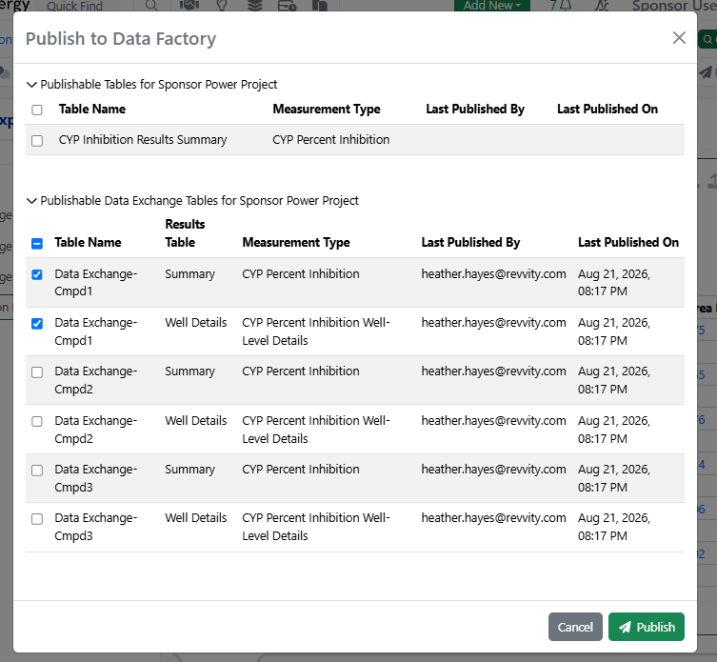Collapse the Publishable Tables for Sponsor Power Project section
The image size is (717, 662).
point(32,85)
